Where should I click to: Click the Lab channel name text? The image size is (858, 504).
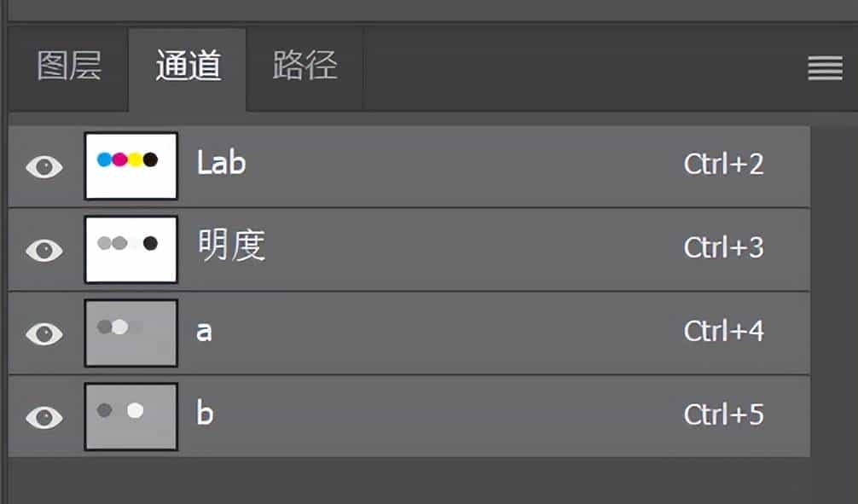tap(220, 165)
